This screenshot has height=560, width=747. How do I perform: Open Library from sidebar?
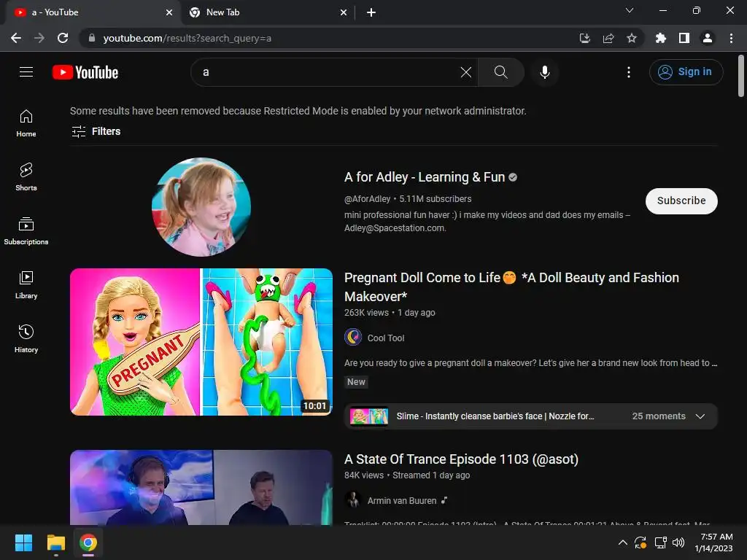pyautogui.click(x=26, y=285)
